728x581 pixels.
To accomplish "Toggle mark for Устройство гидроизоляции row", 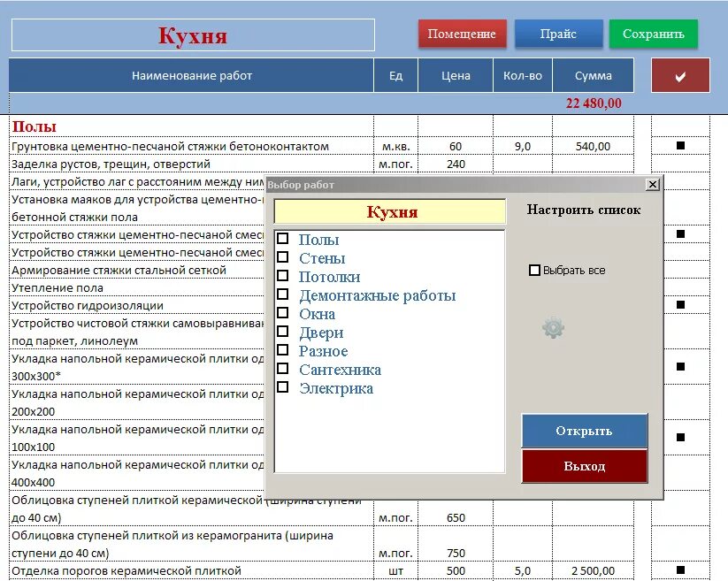I will [x=680, y=305].
